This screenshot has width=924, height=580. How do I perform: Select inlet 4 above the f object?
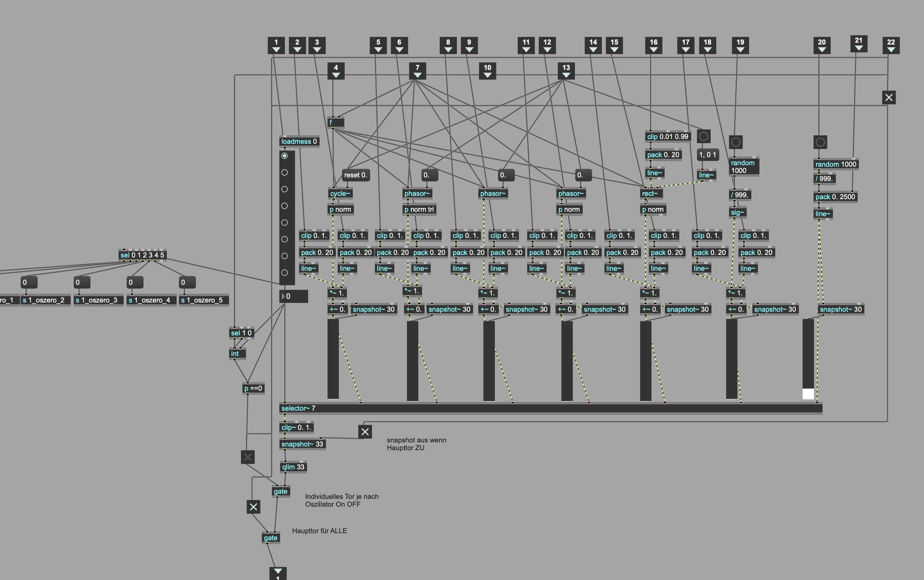point(336,71)
